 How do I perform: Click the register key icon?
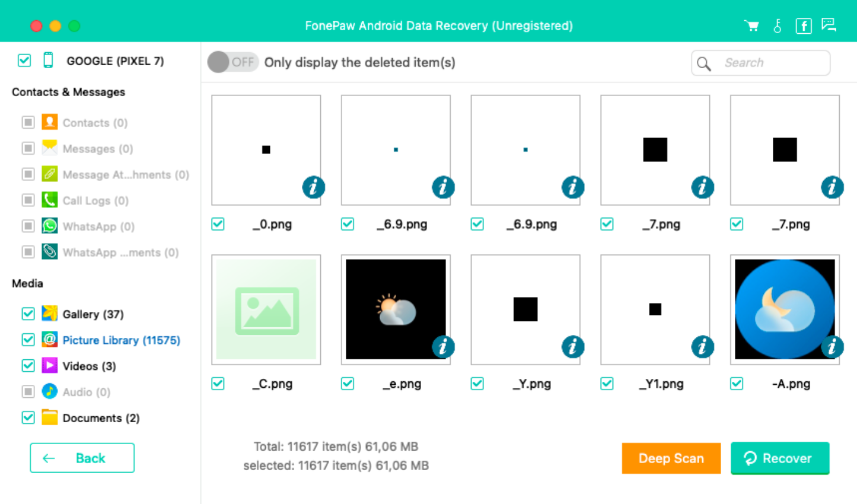coord(778,25)
